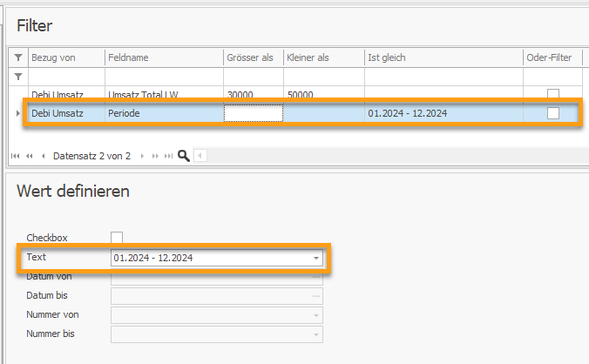The width and height of the screenshot is (589, 364).
Task: Open Datum bis ellipsis picker
Action: [x=316, y=296]
